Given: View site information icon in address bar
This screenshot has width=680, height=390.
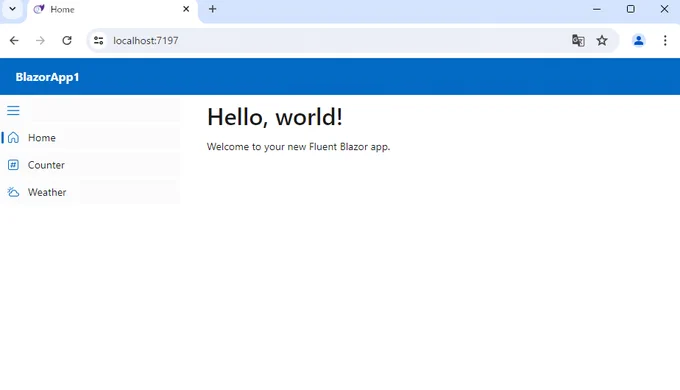Looking at the screenshot, I should pyautogui.click(x=98, y=41).
